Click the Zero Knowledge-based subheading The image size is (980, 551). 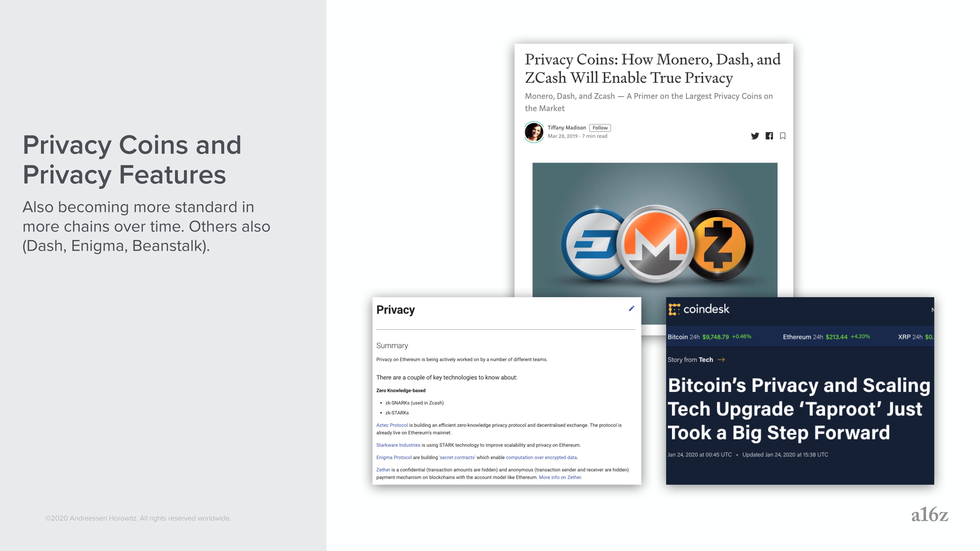click(x=401, y=390)
